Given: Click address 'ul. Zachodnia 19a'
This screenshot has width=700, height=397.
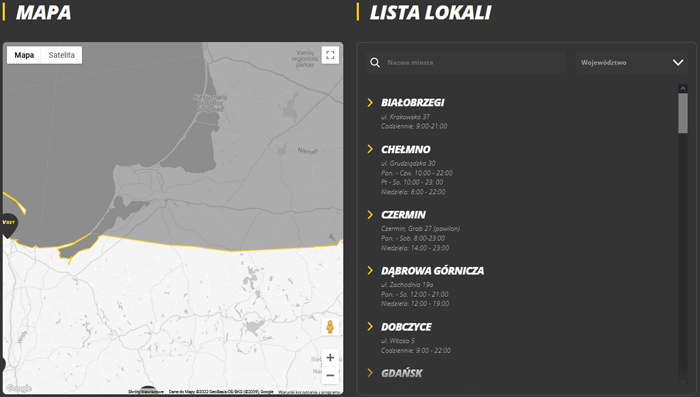Looking at the screenshot, I should (x=407, y=284).
